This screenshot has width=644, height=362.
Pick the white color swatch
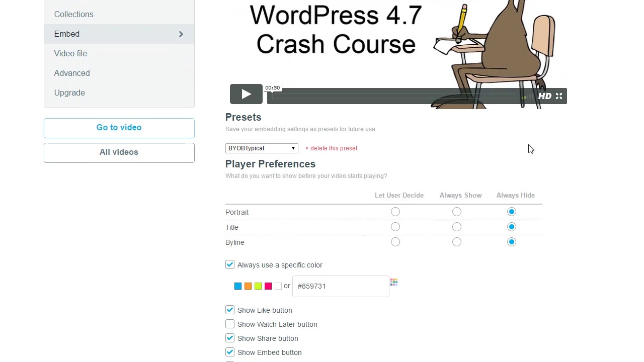click(x=278, y=286)
